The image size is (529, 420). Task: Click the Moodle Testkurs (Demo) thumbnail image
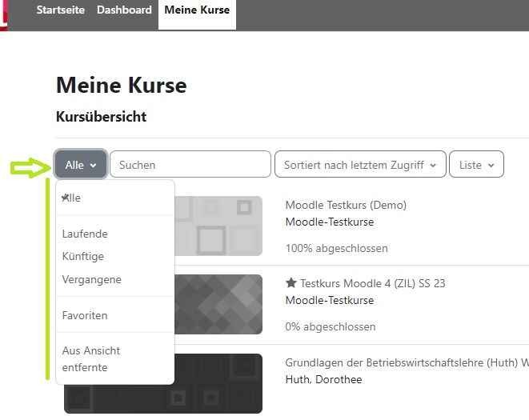click(218, 226)
